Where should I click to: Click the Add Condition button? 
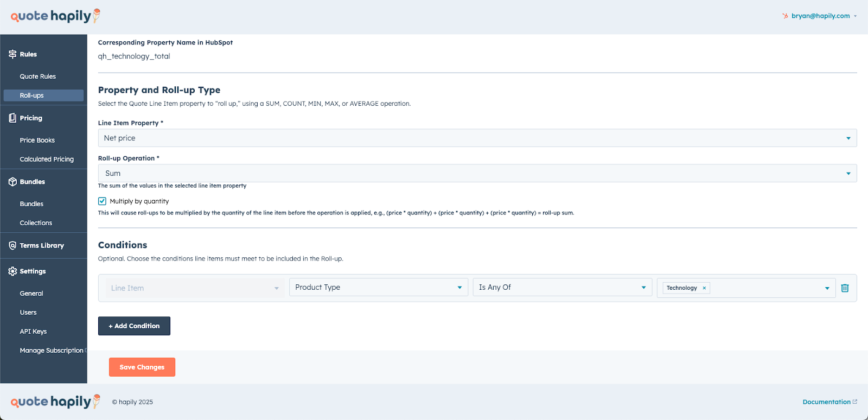point(134,326)
